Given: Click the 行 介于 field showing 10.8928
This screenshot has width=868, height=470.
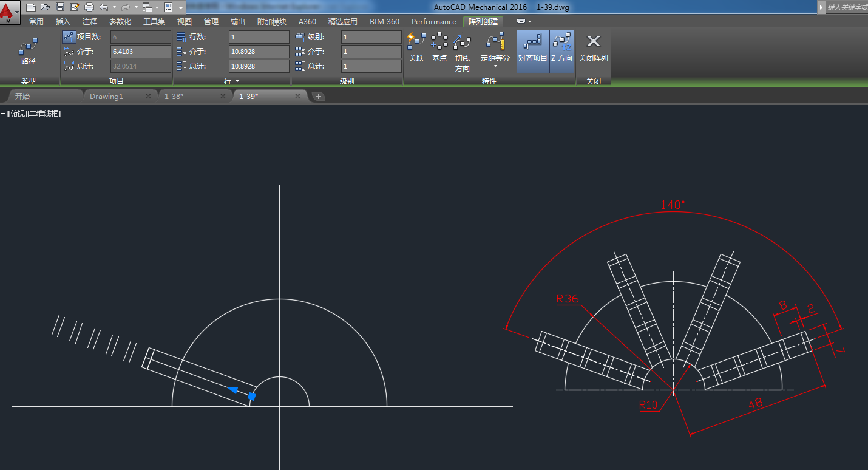Looking at the screenshot, I should click(259, 52).
